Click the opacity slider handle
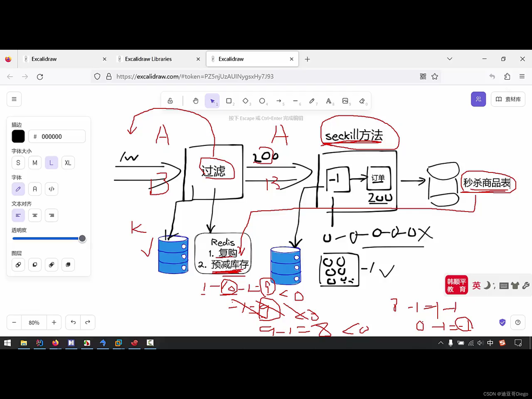Screen dimensions: 532x399 [82, 238]
